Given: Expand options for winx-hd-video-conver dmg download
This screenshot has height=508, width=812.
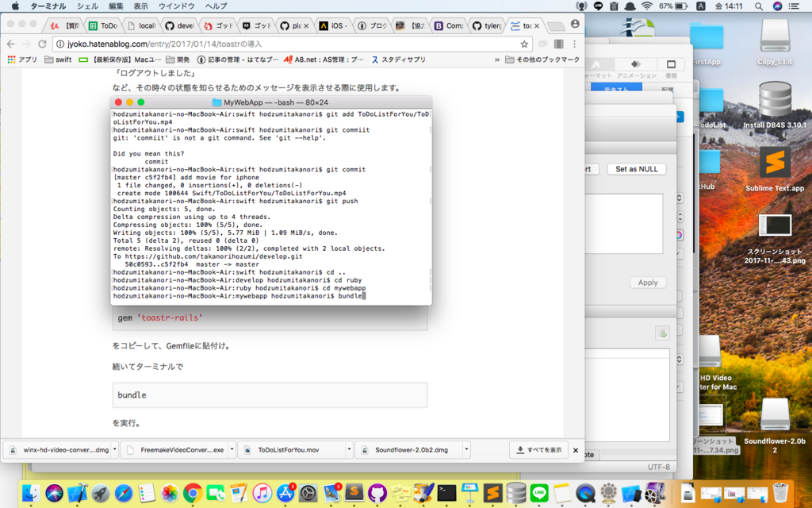Looking at the screenshot, I should [x=114, y=449].
